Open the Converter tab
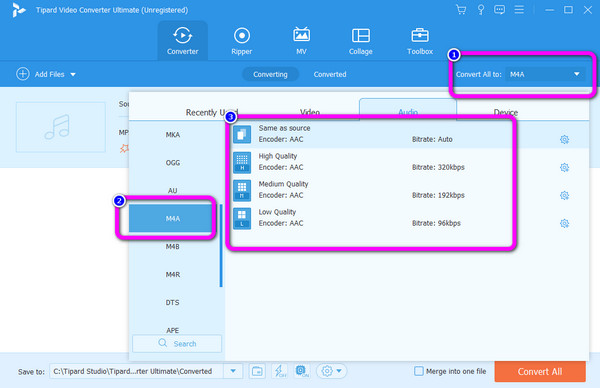Viewport: 600px width, 388px height. pos(183,41)
